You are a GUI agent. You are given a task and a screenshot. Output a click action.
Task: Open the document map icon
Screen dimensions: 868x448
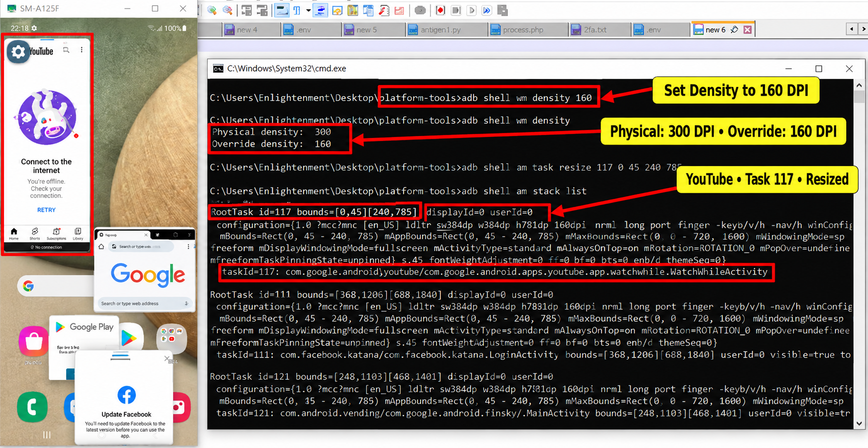(353, 10)
